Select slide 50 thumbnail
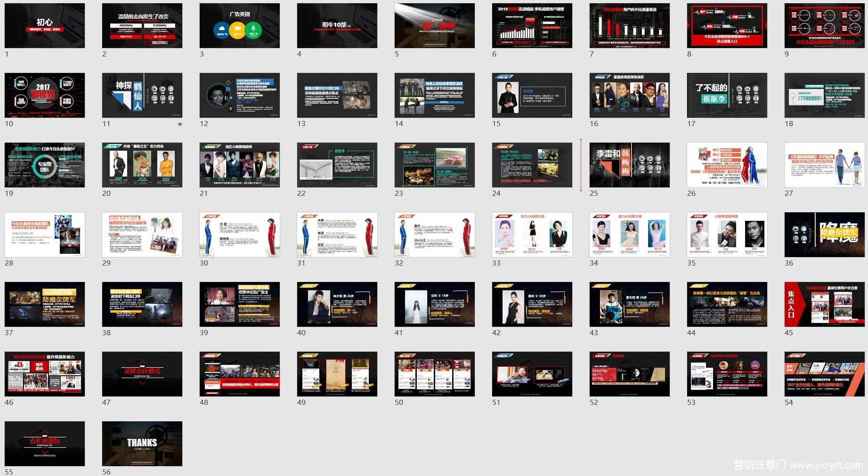 click(x=435, y=374)
